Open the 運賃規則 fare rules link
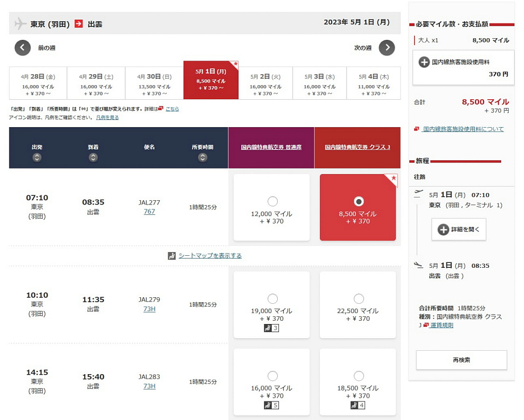Screen dimensions: 524x420 tap(441, 325)
